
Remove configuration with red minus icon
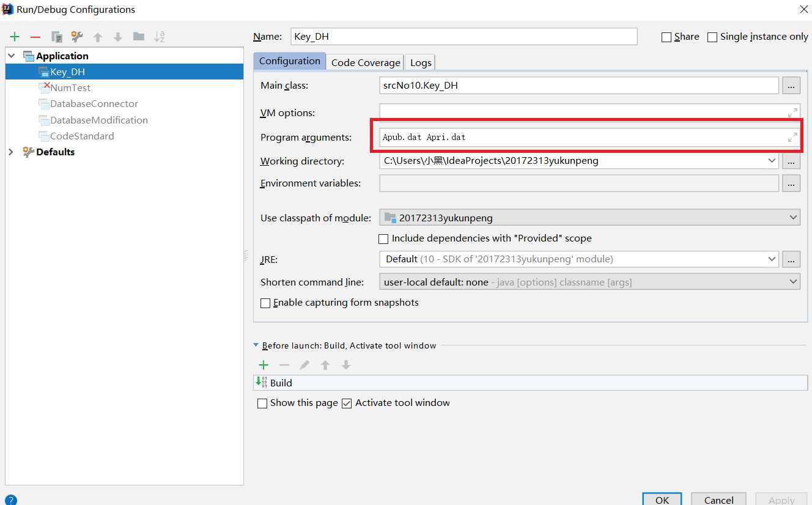tap(35, 37)
